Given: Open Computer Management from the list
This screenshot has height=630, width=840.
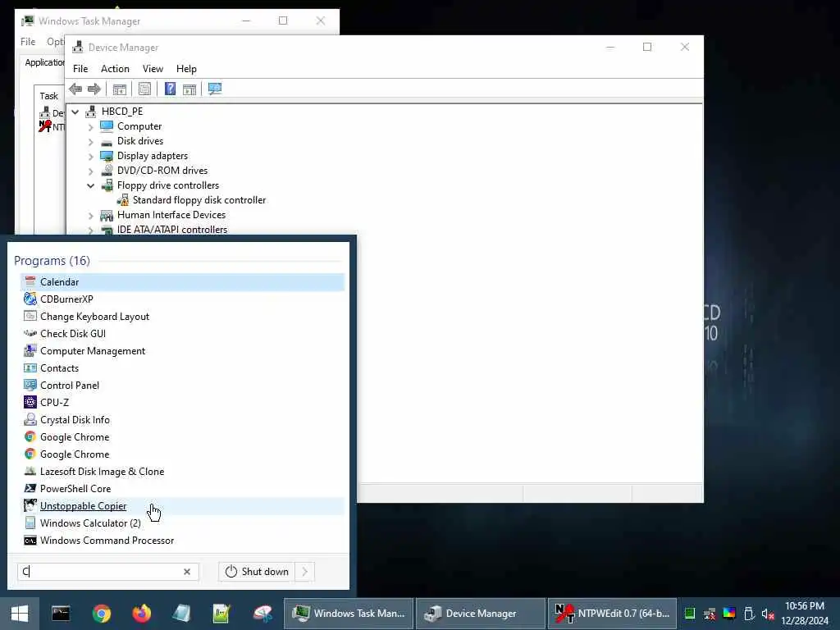Looking at the screenshot, I should [182, 351].
